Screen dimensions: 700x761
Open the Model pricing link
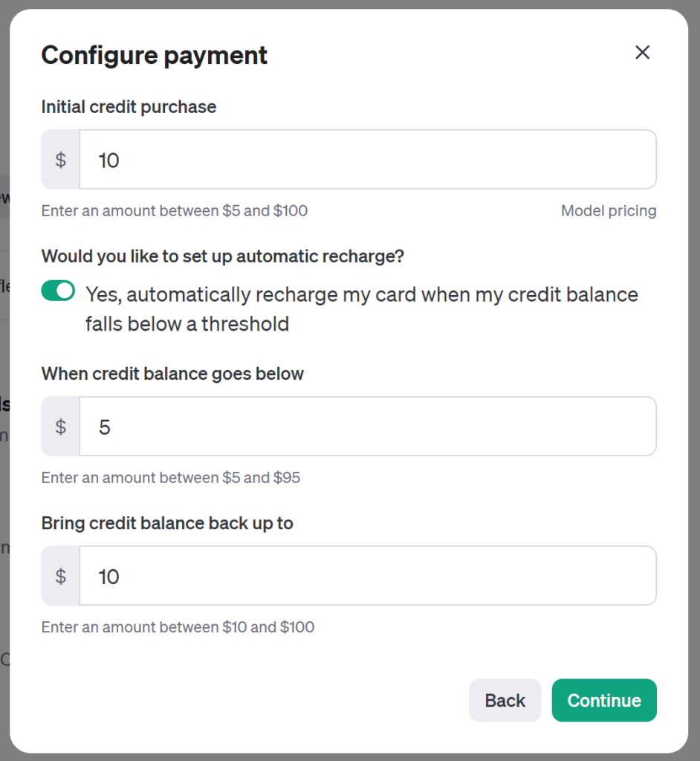[x=609, y=211]
